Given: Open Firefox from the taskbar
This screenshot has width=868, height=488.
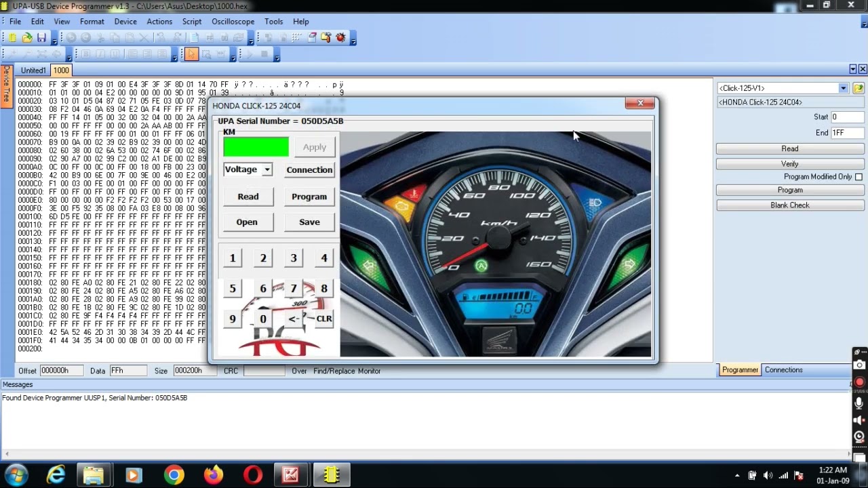Looking at the screenshot, I should tap(213, 475).
